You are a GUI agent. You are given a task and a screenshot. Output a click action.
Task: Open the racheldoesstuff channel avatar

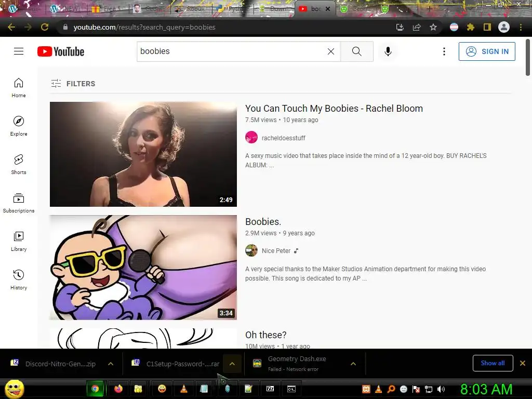tap(251, 137)
